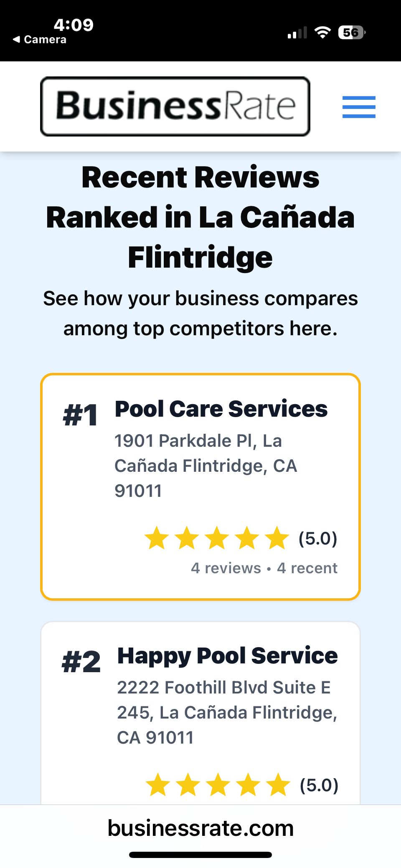Click Pool Care Services star rating
This screenshot has width=401, height=868.
coord(217,538)
